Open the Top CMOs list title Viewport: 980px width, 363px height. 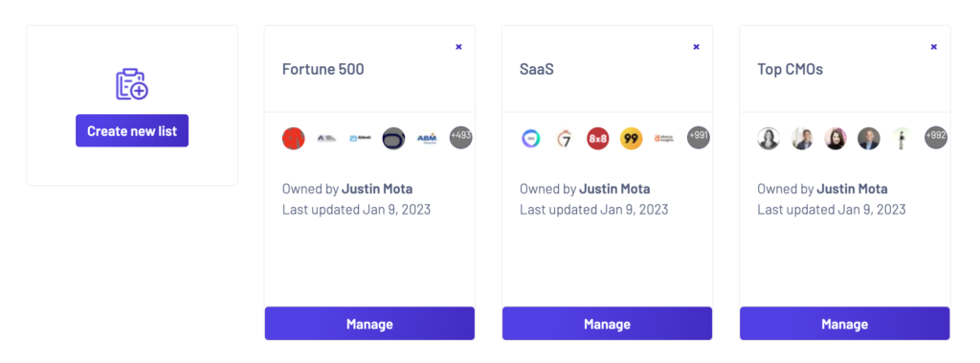click(790, 69)
